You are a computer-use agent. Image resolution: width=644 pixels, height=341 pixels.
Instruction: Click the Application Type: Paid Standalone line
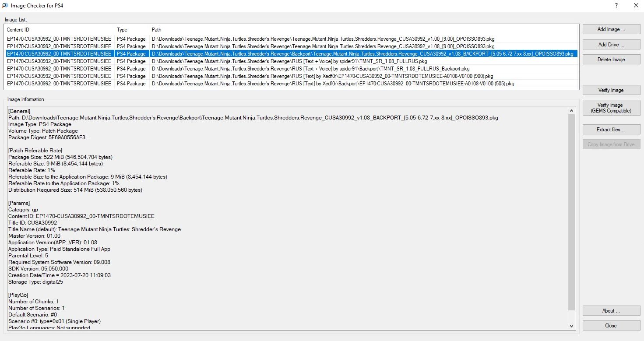pyautogui.click(x=60, y=249)
